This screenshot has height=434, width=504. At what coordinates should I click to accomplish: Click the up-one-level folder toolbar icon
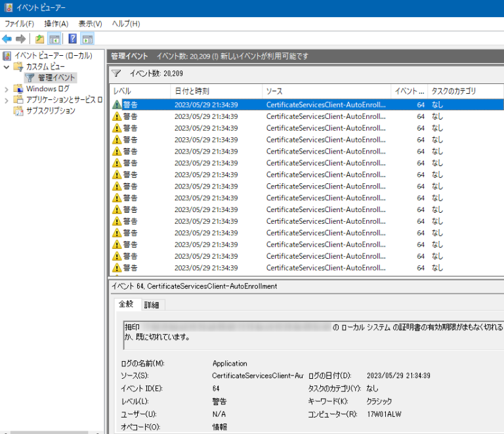click(40, 39)
